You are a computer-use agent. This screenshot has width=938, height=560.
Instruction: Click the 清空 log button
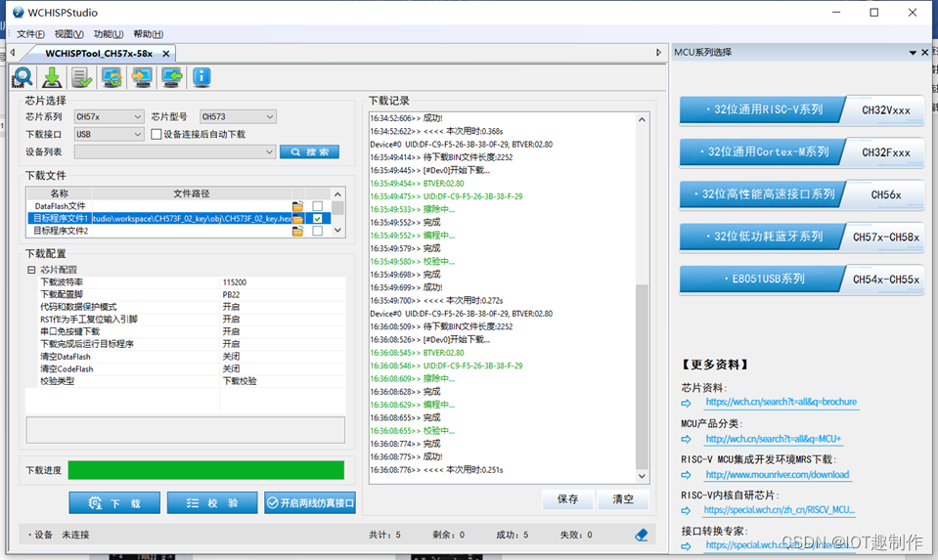623,499
